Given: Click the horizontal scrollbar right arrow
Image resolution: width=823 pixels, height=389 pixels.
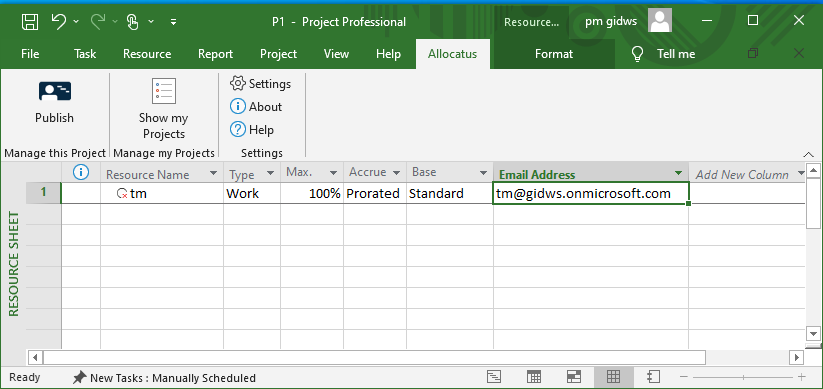Looking at the screenshot, I should pyautogui.click(x=797, y=358).
